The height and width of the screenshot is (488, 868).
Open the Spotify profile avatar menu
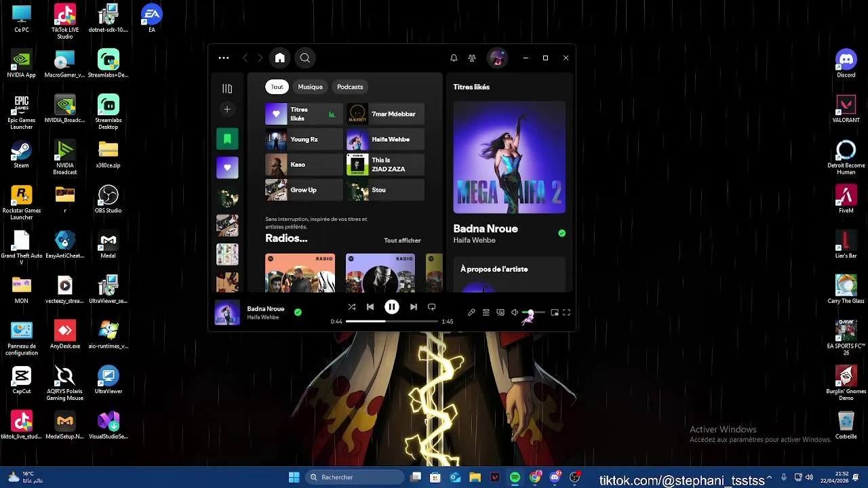[x=497, y=58]
